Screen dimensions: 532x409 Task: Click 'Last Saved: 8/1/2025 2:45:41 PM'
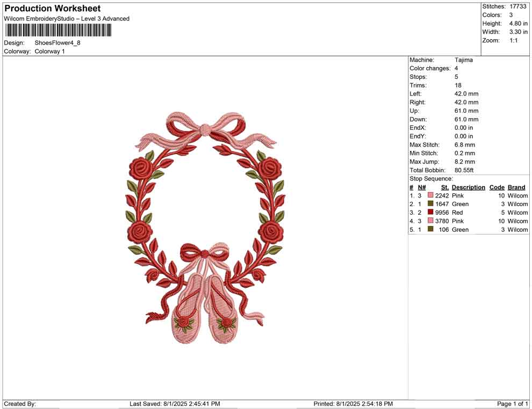pyautogui.click(x=175, y=404)
